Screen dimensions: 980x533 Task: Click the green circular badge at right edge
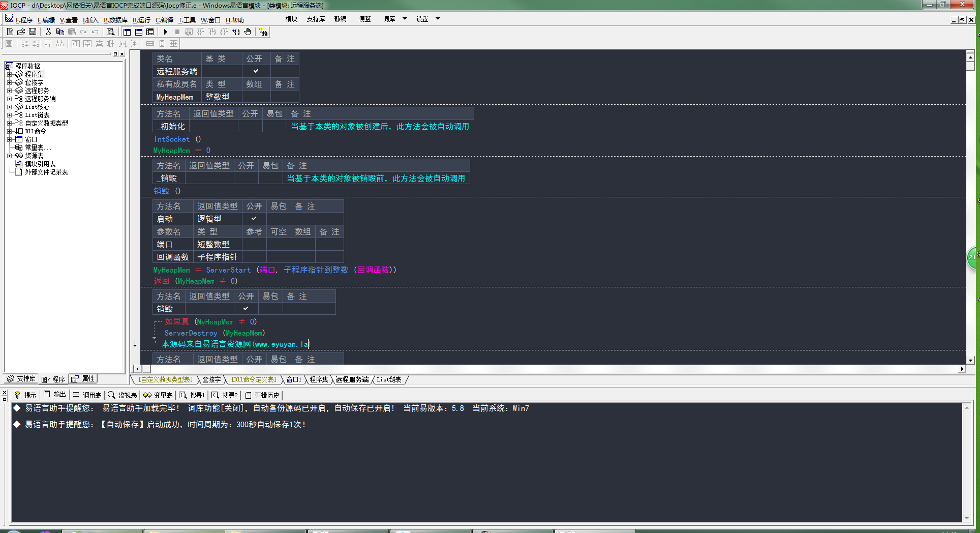[973, 257]
